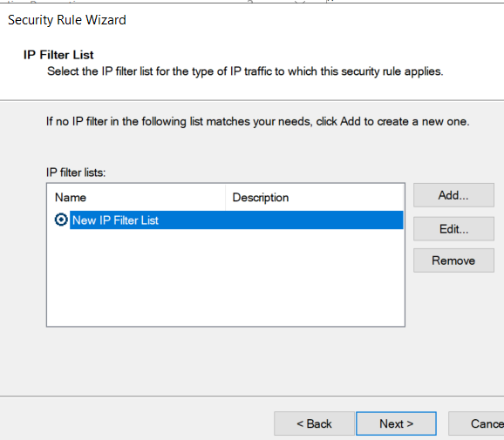
Task: Open the Add... filter list dialog
Action: coord(453,195)
